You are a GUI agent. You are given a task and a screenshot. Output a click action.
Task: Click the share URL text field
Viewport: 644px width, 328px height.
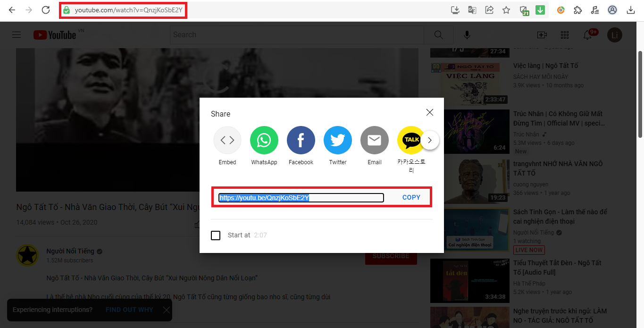coord(301,198)
